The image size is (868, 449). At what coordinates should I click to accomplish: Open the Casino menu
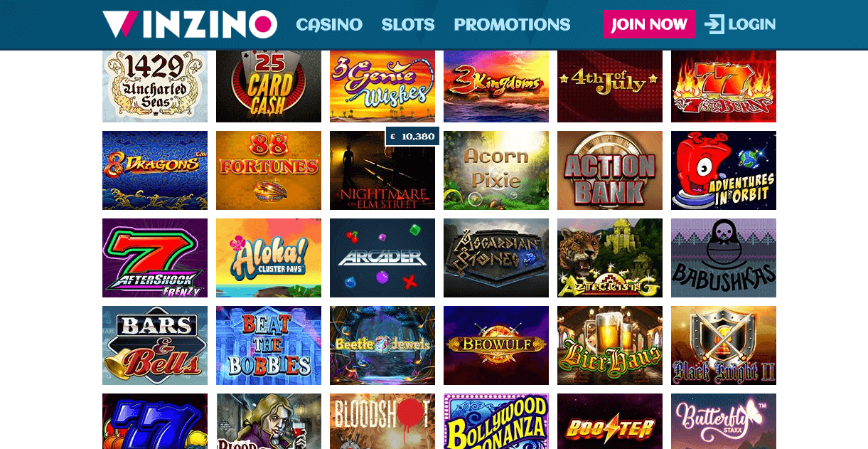pyautogui.click(x=329, y=25)
